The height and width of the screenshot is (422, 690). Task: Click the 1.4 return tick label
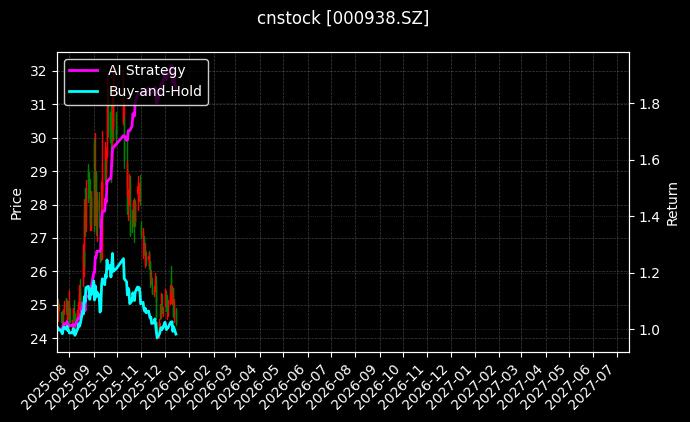pyautogui.click(x=649, y=217)
